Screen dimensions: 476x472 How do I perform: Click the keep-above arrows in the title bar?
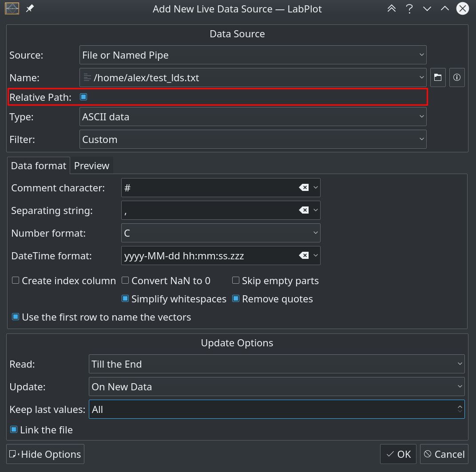(392, 8)
